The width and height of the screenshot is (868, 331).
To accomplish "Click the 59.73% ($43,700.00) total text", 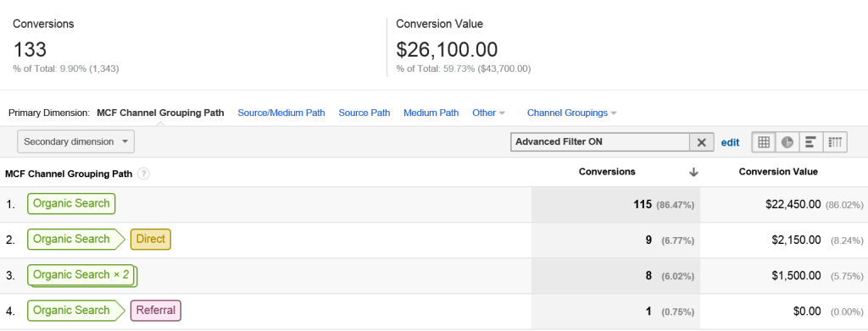I will coord(487,69).
